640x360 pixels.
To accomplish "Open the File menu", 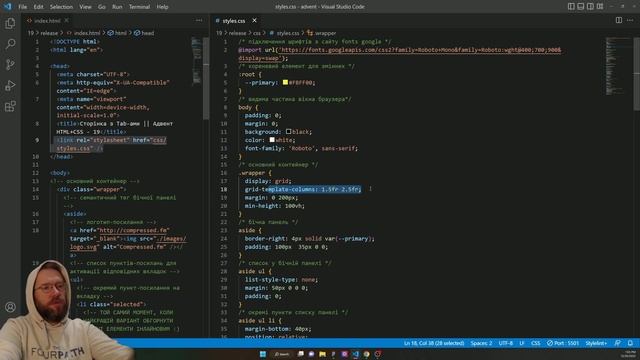I will coord(22,7).
